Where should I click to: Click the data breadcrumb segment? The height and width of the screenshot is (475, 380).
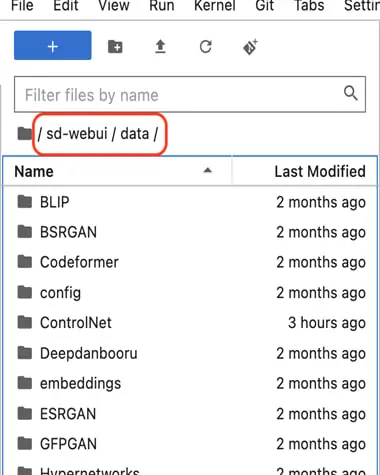135,134
